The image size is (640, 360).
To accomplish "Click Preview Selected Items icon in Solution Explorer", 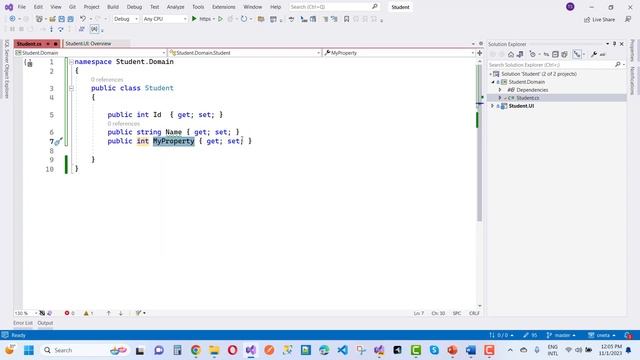I will [602, 54].
